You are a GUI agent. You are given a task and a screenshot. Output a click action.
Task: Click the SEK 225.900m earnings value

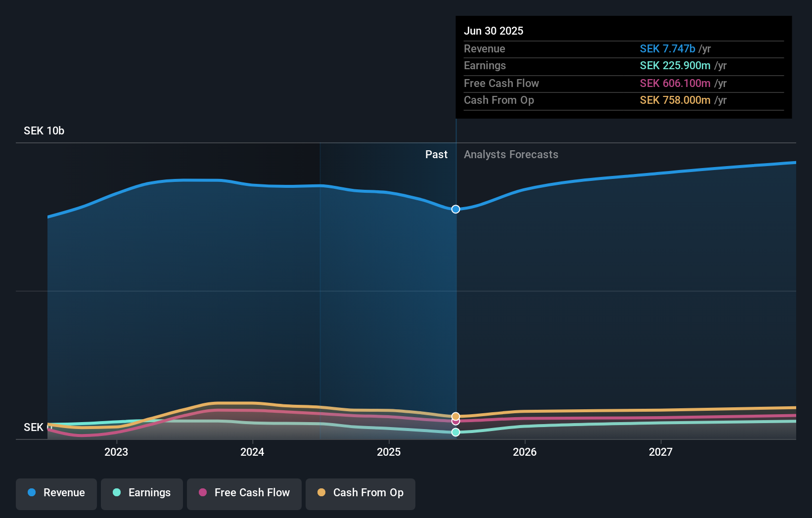coord(675,65)
